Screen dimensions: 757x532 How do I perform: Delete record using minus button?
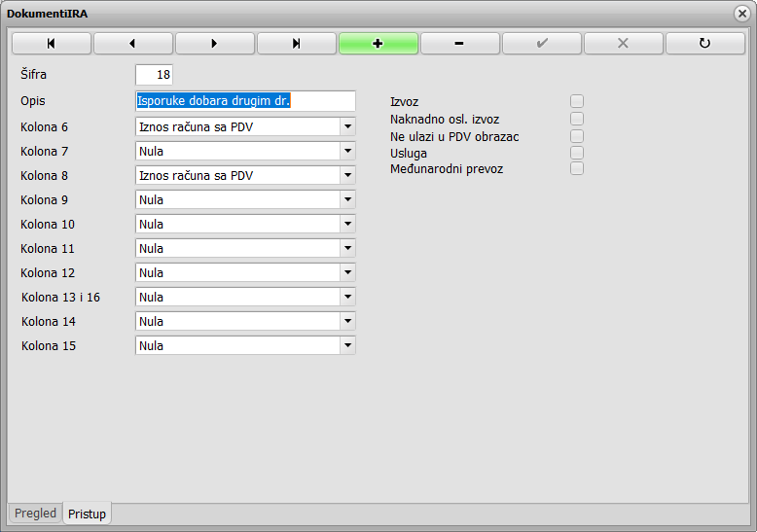coord(460,44)
